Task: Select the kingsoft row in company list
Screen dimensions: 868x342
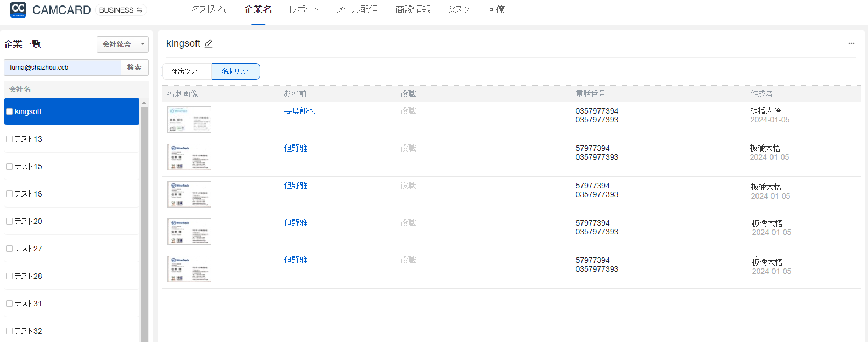Action: 72,111
